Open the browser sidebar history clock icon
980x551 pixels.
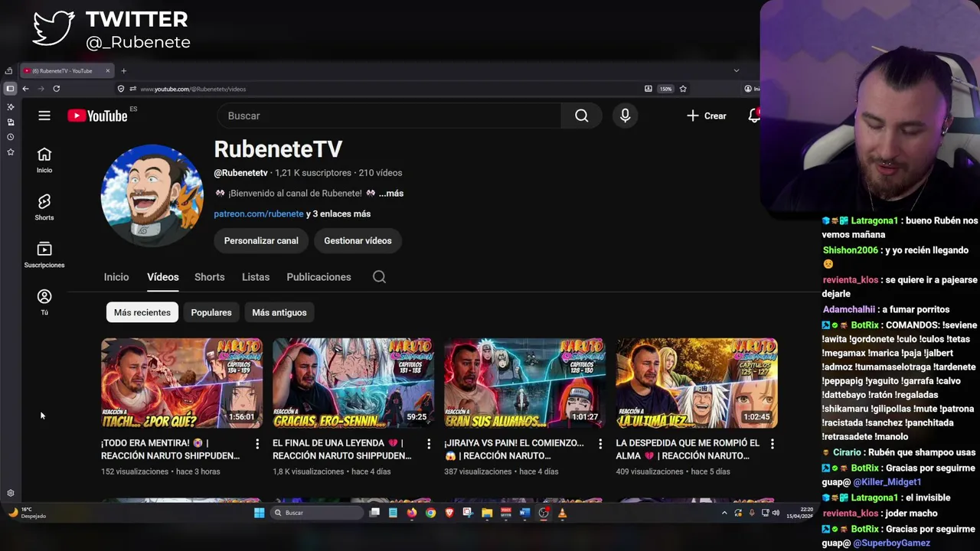coord(10,137)
